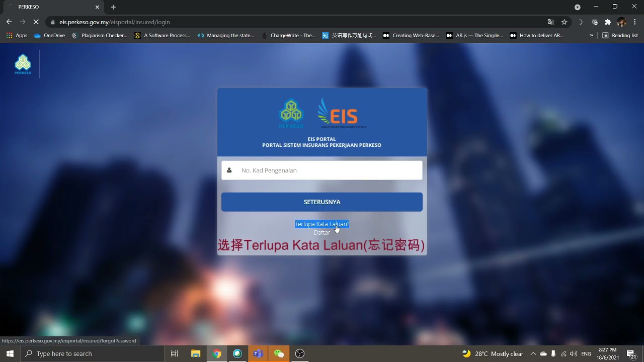Screen dimensions: 644x362
Task: Open the OneDrive bookmark
Action: pos(49,36)
